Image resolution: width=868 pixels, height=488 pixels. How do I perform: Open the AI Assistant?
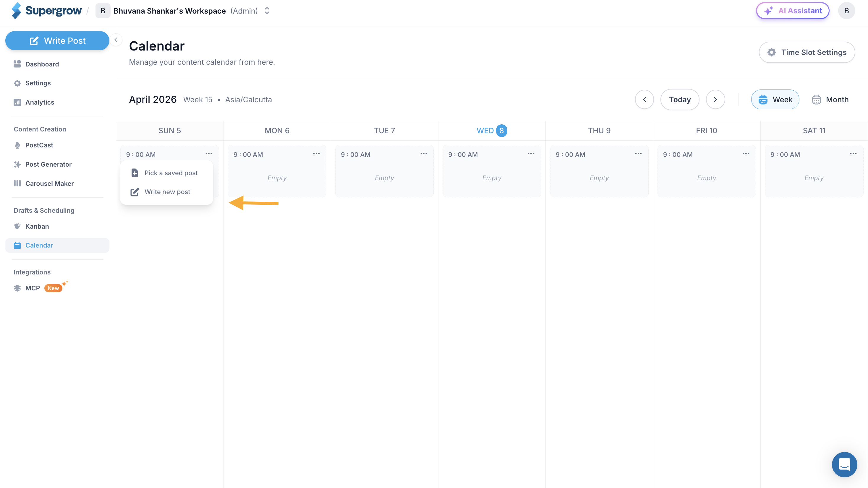tap(793, 11)
